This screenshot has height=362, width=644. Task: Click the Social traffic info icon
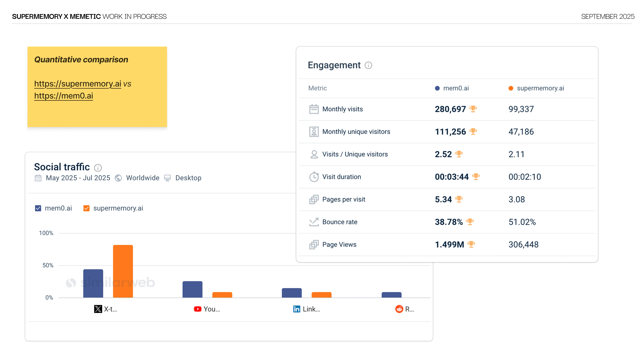point(98,168)
